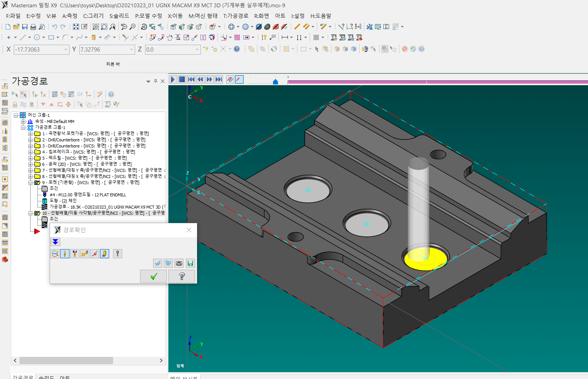Click the backplot speed slider handle
588x379 pixels.
pyautogui.click(x=275, y=81)
